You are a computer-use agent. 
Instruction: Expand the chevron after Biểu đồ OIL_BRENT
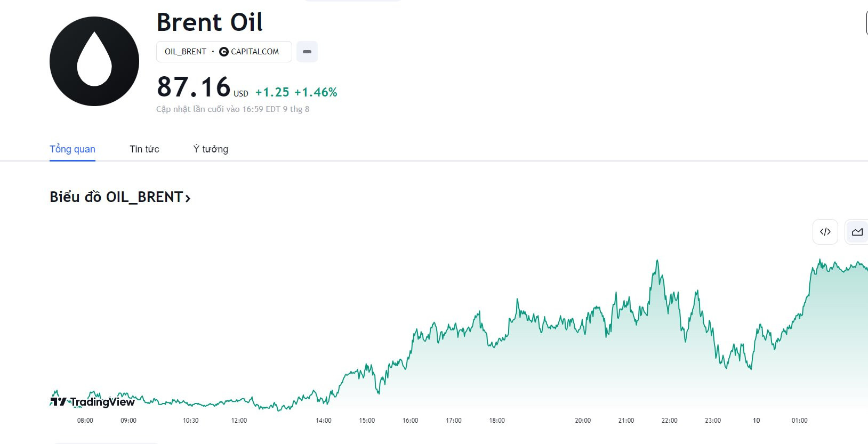point(188,198)
